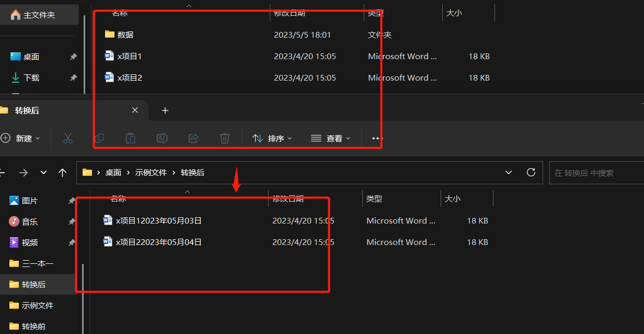Viewport: 644px width, 334px height.
Task: Open the 新建 dropdown menu
Action: click(x=21, y=138)
